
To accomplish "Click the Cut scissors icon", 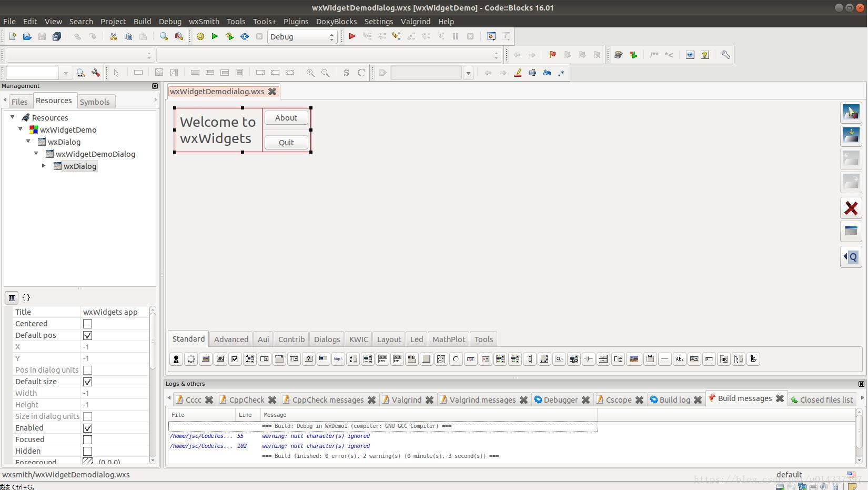I will (x=113, y=36).
